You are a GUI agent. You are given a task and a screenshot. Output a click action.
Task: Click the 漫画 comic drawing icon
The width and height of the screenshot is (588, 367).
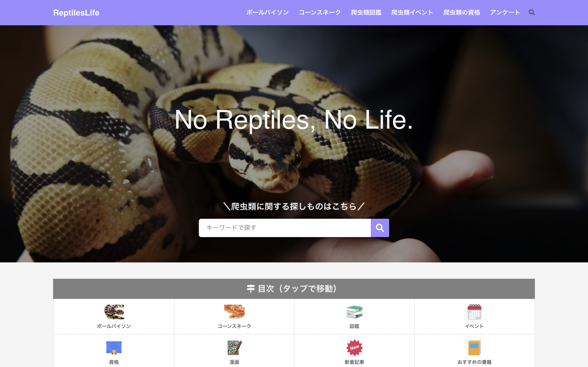234,348
